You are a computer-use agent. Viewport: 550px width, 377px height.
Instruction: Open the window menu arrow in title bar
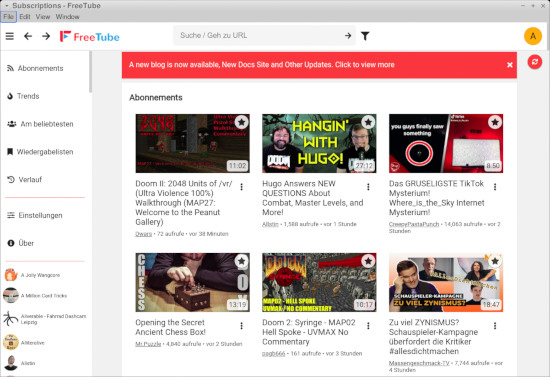click(x=6, y=6)
